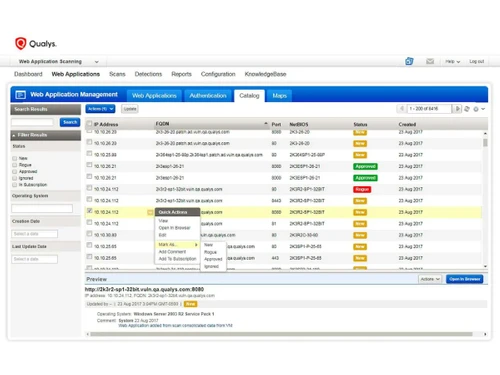Open the Actions (1) dropdown button
Screen dimensions: 500x375
pos(100,109)
